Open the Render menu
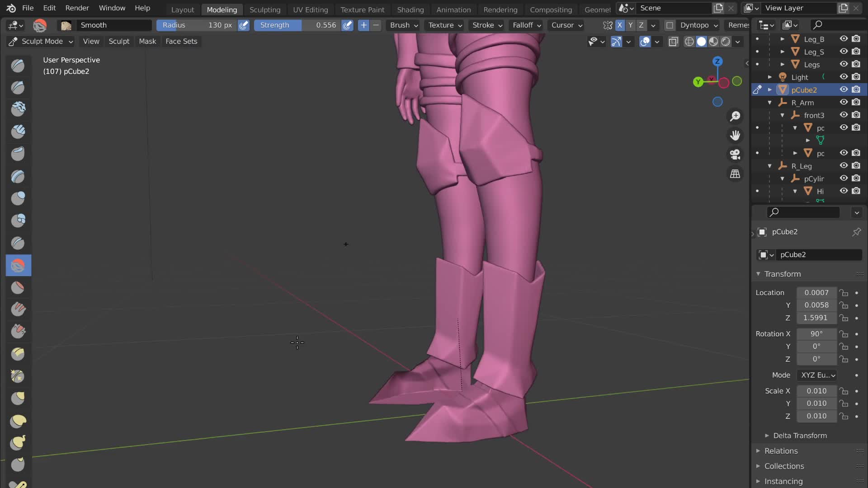Image resolution: width=868 pixels, height=488 pixels. tap(77, 8)
